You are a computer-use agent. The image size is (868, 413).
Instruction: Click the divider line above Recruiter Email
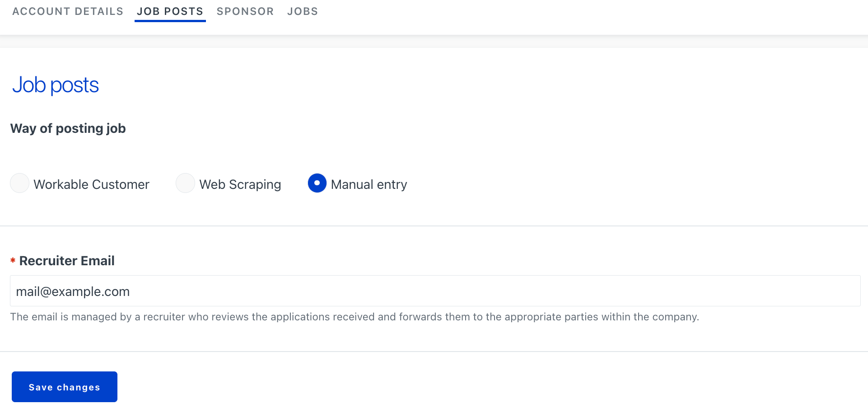coord(434,226)
